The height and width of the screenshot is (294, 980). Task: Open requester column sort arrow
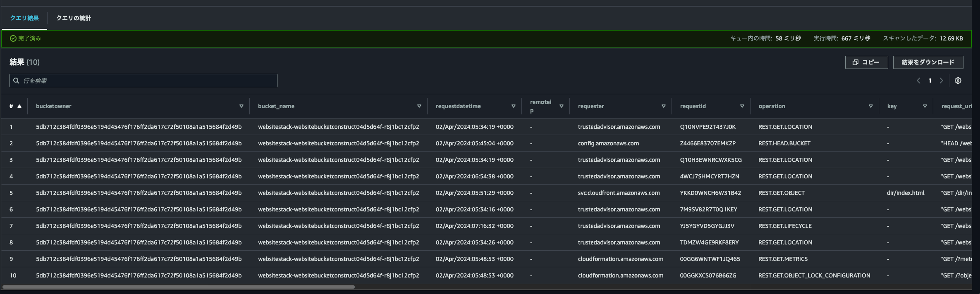pyautogui.click(x=664, y=106)
